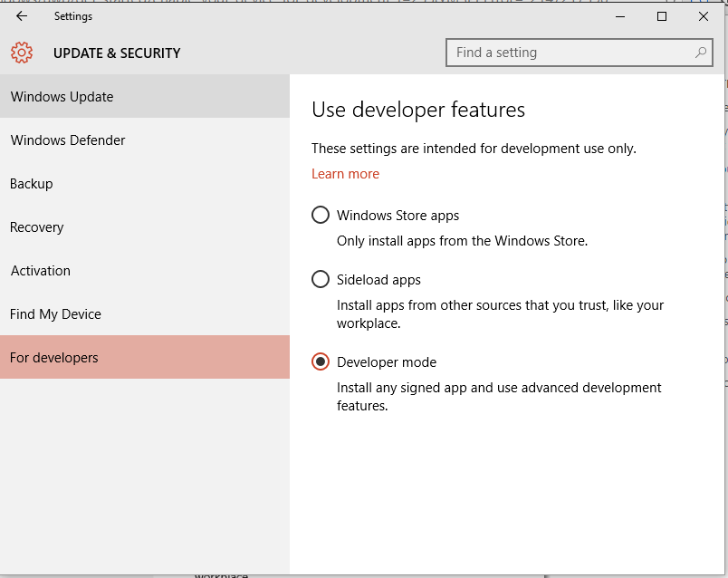Screen dimensions: 728x578
Task: Open the Recovery section
Action: 145,227
